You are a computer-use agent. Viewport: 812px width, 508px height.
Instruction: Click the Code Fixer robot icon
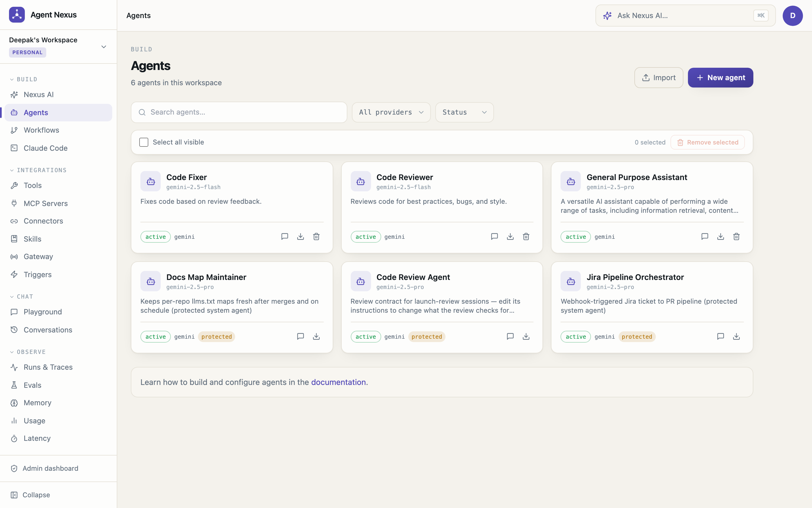point(150,181)
